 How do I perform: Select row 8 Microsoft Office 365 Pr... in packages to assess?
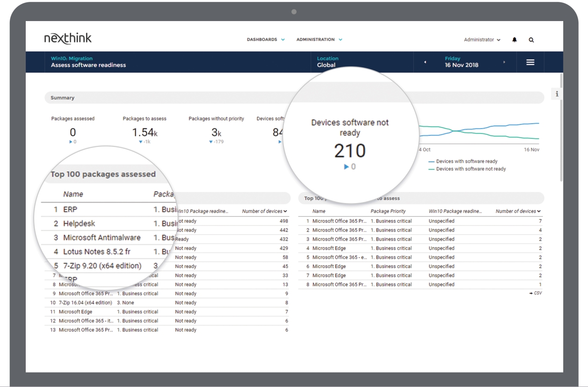pyautogui.click(x=421, y=285)
